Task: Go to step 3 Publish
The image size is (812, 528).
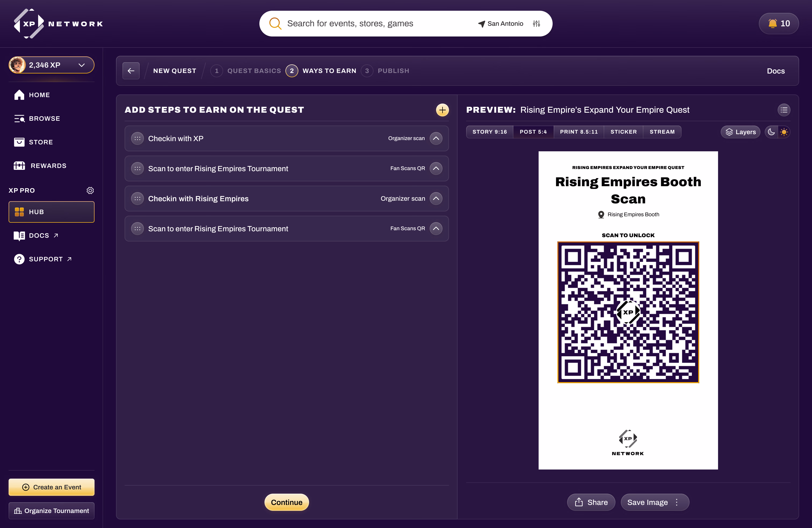Action: pyautogui.click(x=385, y=71)
